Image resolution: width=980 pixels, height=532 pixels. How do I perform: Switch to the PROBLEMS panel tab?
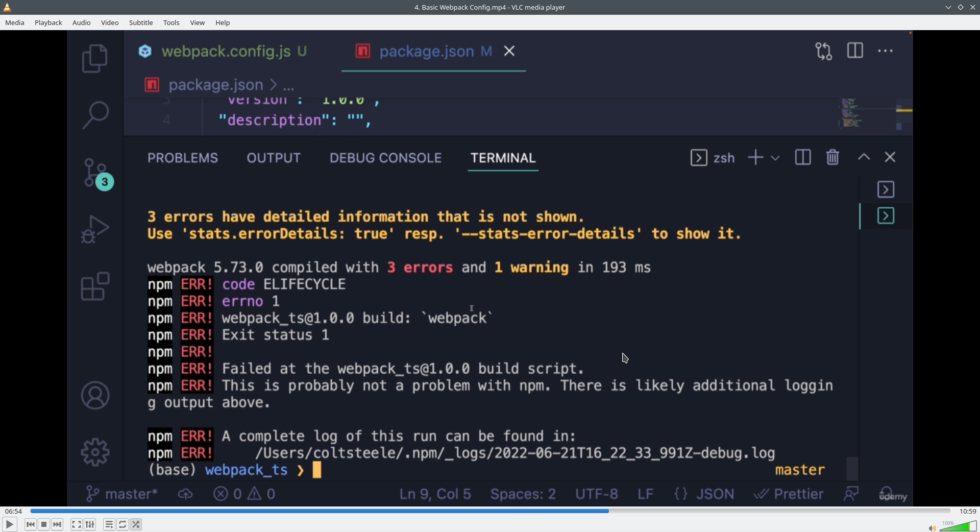point(183,158)
